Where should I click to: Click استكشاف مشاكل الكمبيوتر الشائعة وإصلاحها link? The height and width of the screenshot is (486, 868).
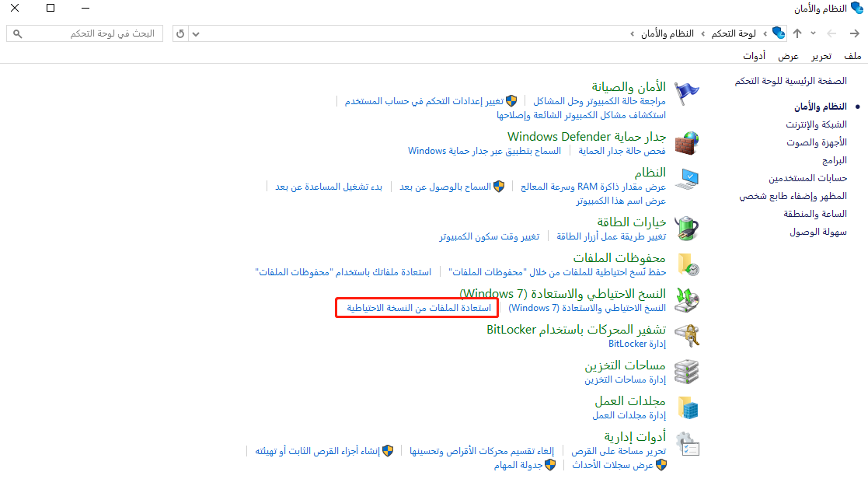coord(581,115)
